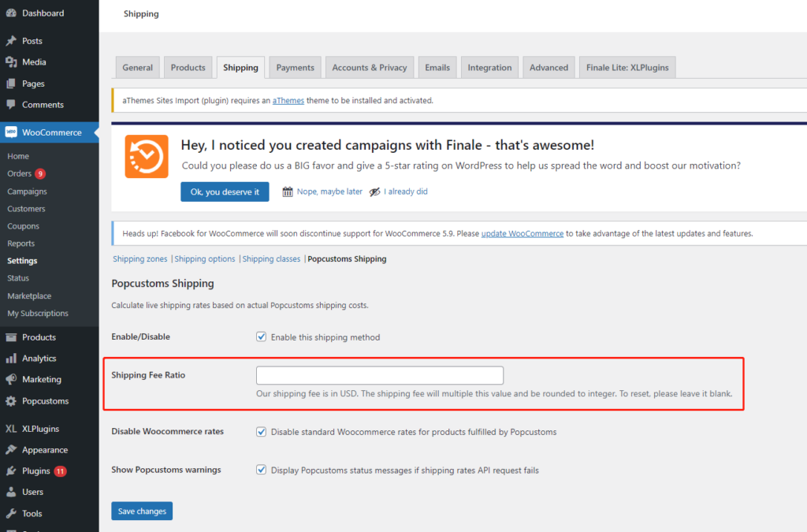
Task: Click the Appearance paintbrush icon
Action: point(11,450)
